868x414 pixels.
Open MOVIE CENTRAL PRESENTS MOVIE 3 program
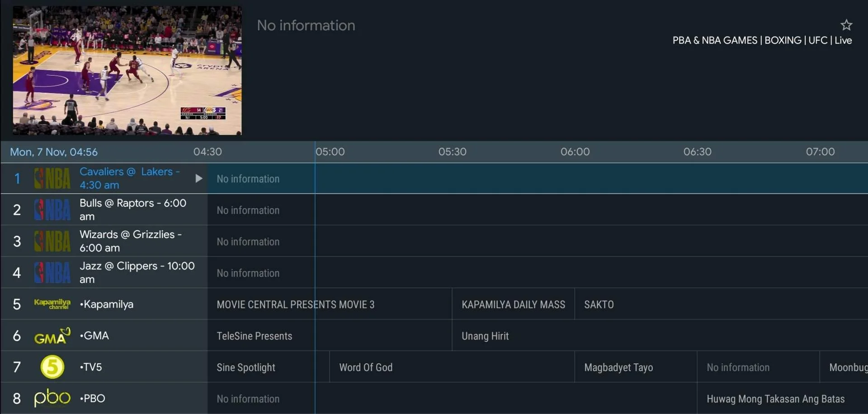330,304
